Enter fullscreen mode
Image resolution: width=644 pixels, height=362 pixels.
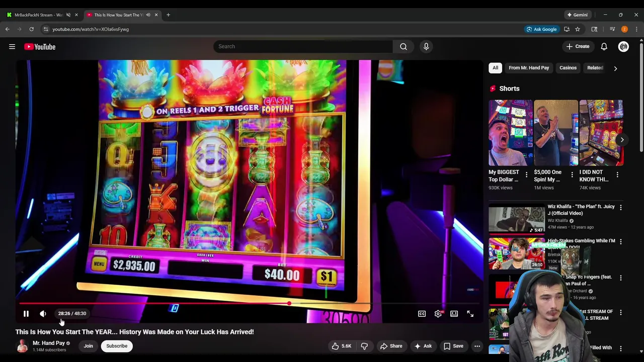(470, 314)
